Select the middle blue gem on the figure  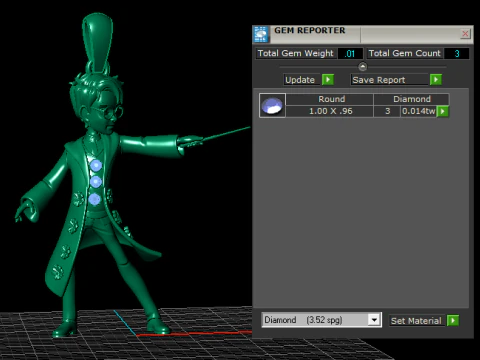(96, 182)
